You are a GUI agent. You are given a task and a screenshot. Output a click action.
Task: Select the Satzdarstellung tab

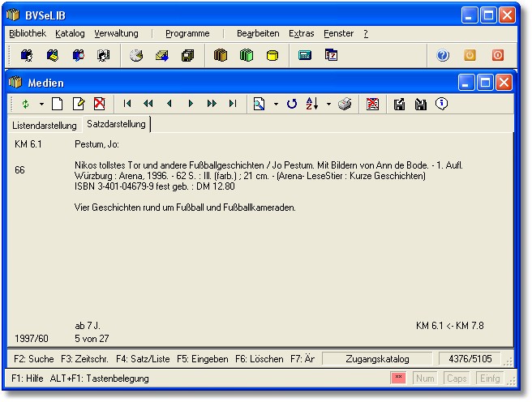point(117,124)
